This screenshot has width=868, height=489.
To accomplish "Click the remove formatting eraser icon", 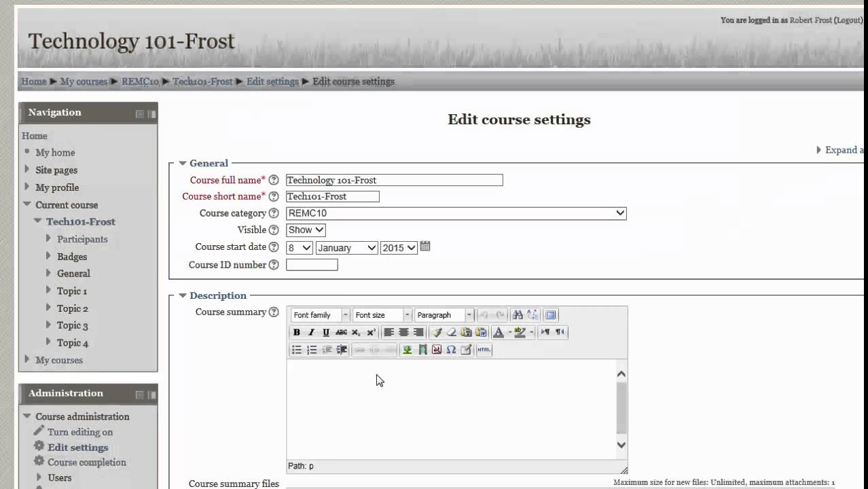I will (451, 332).
